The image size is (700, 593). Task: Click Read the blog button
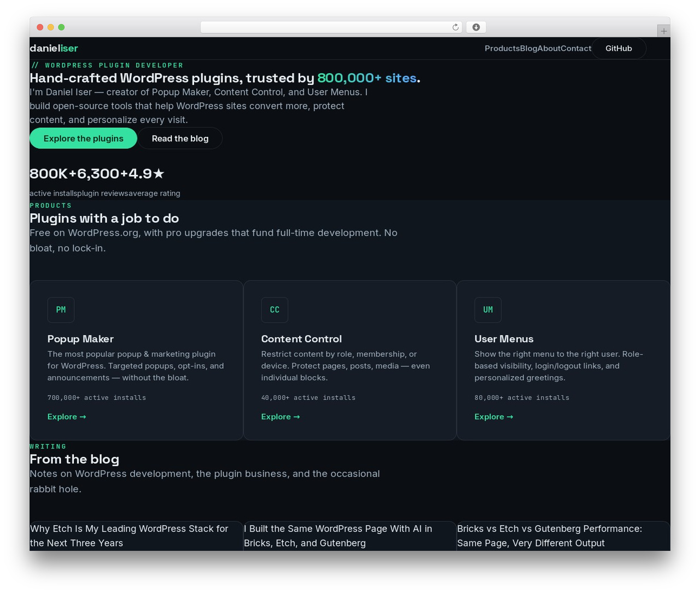click(x=180, y=138)
